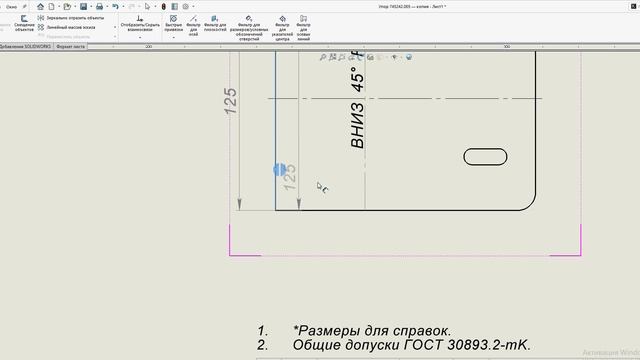The height and width of the screenshot is (360, 640).
Task: Click the Rebuild traffic light icon
Action: pyautogui.click(x=164, y=7)
